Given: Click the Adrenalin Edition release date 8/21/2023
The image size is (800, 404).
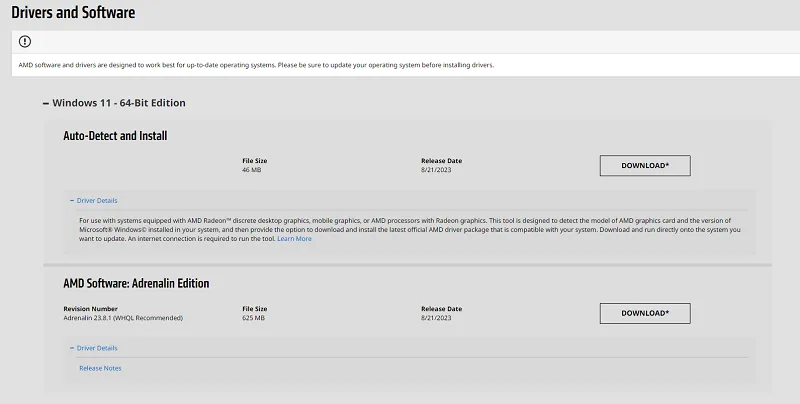Looking at the screenshot, I should coord(436,318).
